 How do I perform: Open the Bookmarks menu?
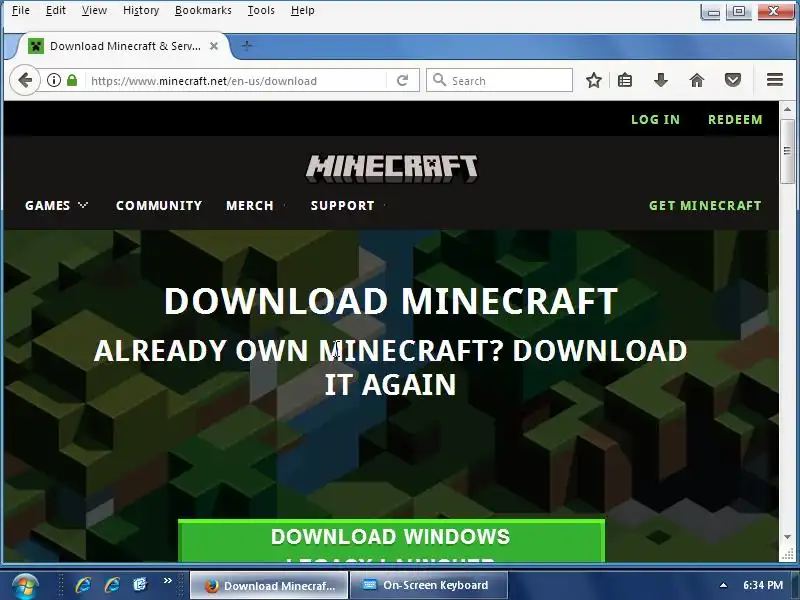coord(203,10)
